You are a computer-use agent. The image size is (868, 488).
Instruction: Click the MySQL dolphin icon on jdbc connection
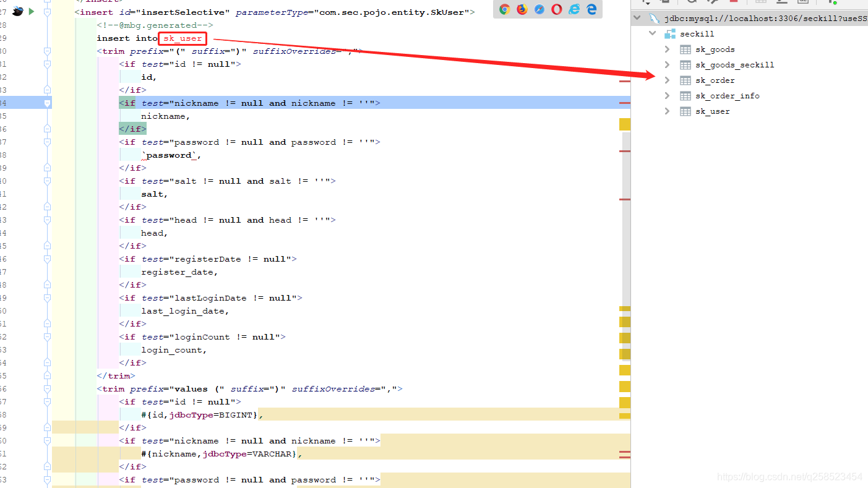654,17
